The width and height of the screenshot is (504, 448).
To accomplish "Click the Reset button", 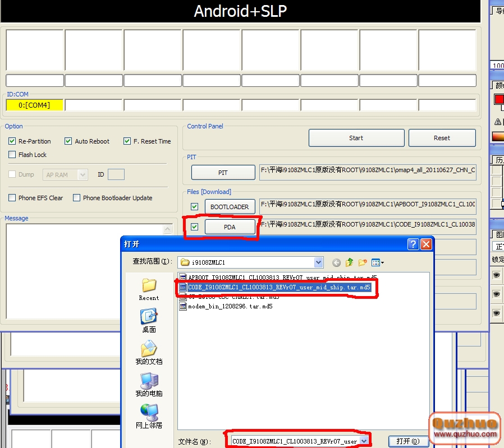I will [442, 138].
